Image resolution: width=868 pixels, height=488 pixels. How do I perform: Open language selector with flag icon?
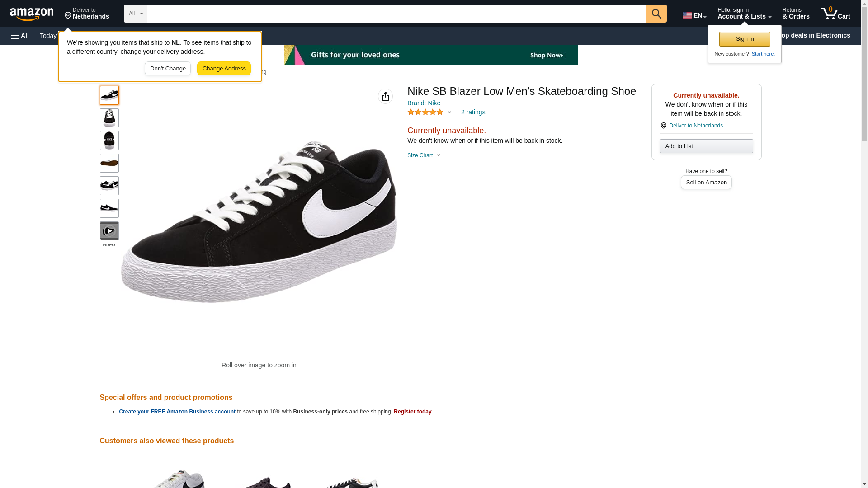point(694,15)
